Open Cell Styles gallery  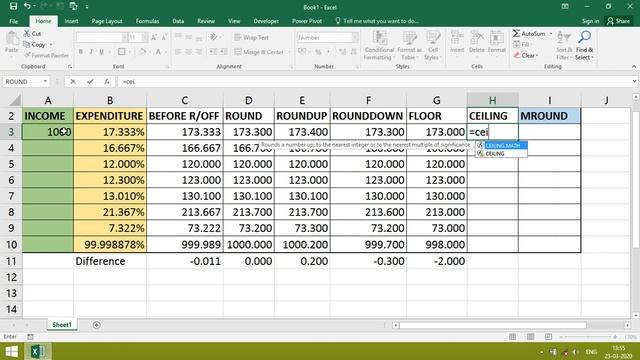(x=433, y=46)
